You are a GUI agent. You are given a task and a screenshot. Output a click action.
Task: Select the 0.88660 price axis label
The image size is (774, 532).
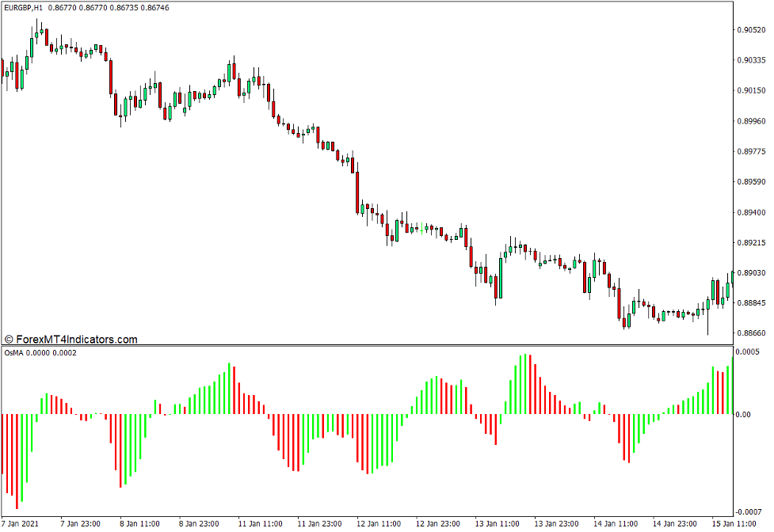749,333
